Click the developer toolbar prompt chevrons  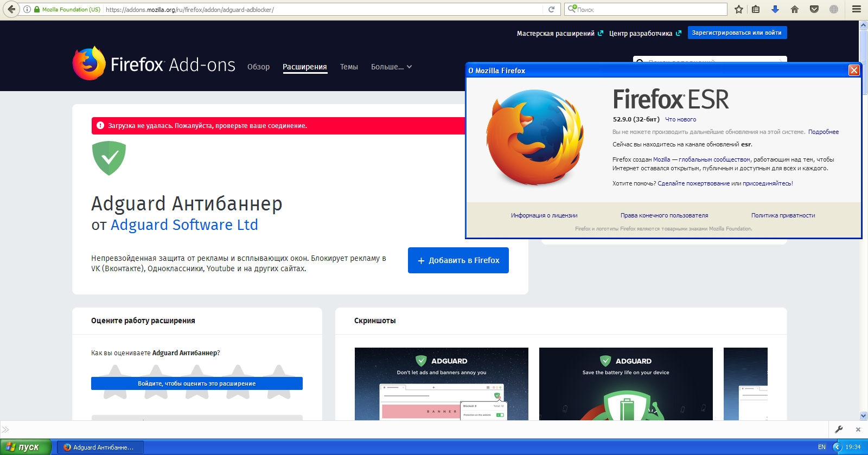[5, 430]
